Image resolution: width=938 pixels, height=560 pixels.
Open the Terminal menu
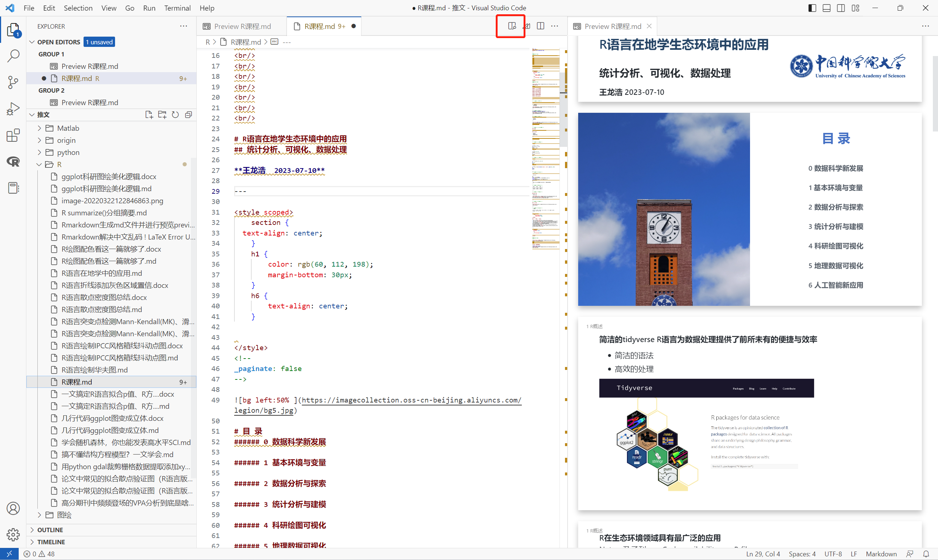(x=177, y=8)
